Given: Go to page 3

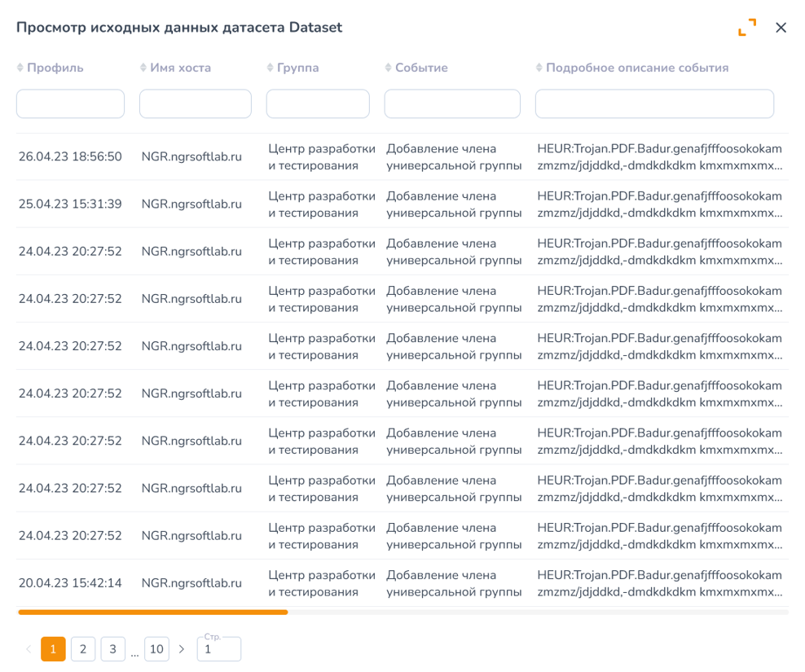Looking at the screenshot, I should (x=113, y=649).
